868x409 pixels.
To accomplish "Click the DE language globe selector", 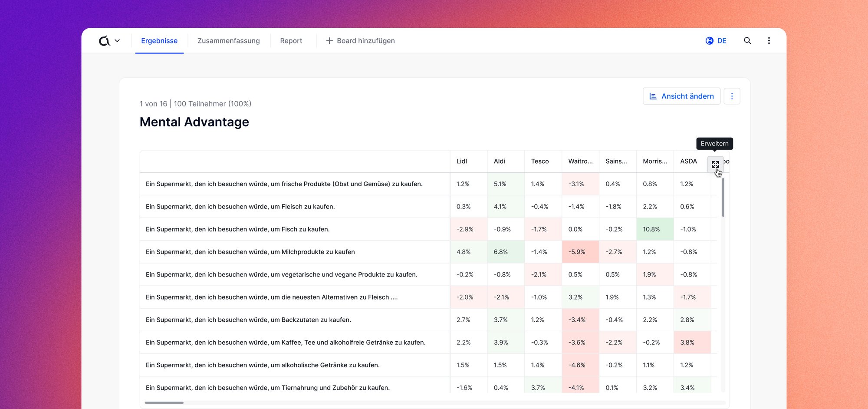I will (716, 41).
